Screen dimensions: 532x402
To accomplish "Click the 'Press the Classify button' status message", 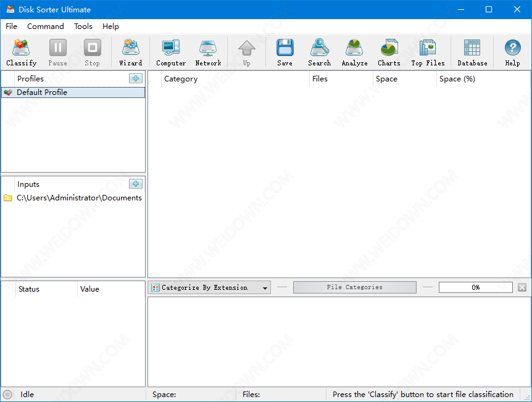I will click(x=423, y=395).
